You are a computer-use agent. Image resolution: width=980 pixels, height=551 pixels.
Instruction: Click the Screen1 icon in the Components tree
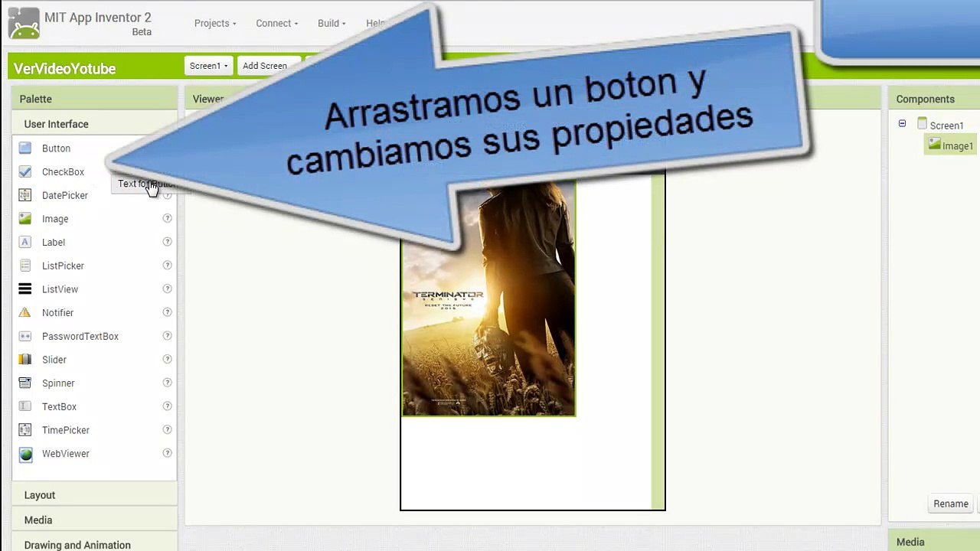pos(922,124)
